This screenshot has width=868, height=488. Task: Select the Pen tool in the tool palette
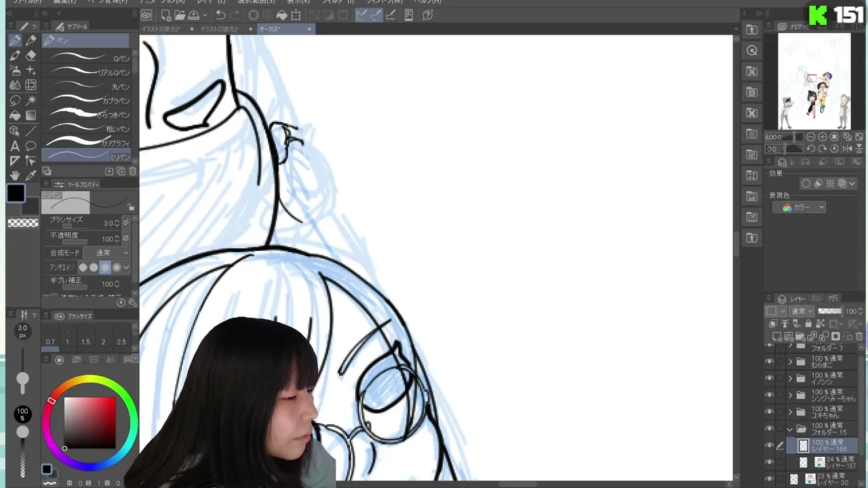click(x=15, y=41)
